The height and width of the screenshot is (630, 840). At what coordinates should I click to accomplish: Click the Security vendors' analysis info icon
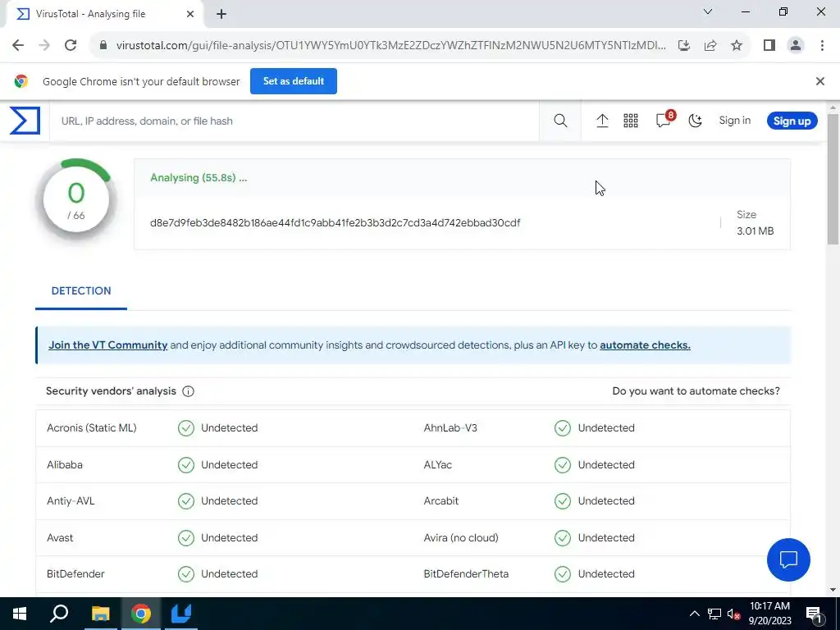pos(188,391)
